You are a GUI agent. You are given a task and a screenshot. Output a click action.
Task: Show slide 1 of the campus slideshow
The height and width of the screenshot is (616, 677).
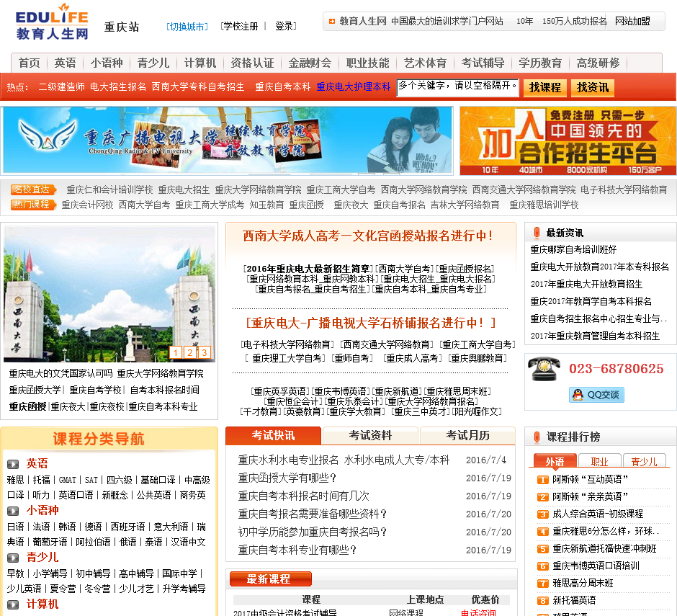(176, 352)
